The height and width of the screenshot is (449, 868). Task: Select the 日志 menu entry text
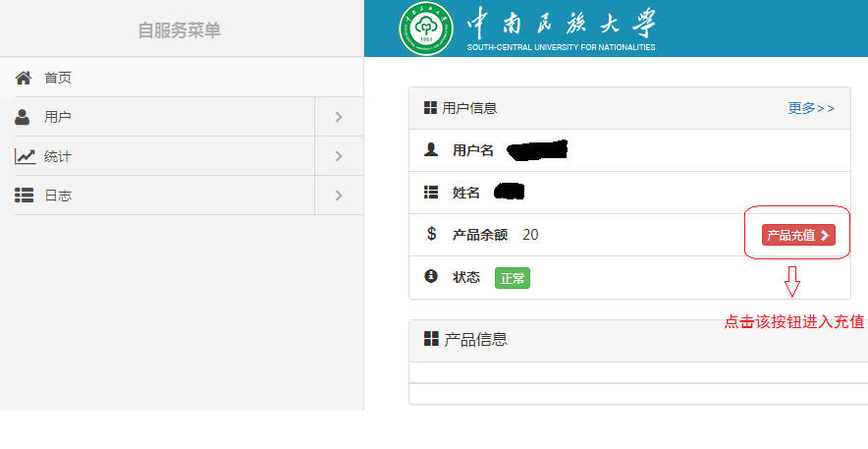point(58,196)
